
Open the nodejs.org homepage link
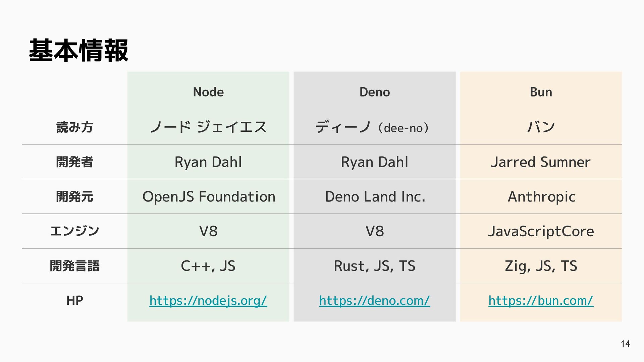coord(208,300)
